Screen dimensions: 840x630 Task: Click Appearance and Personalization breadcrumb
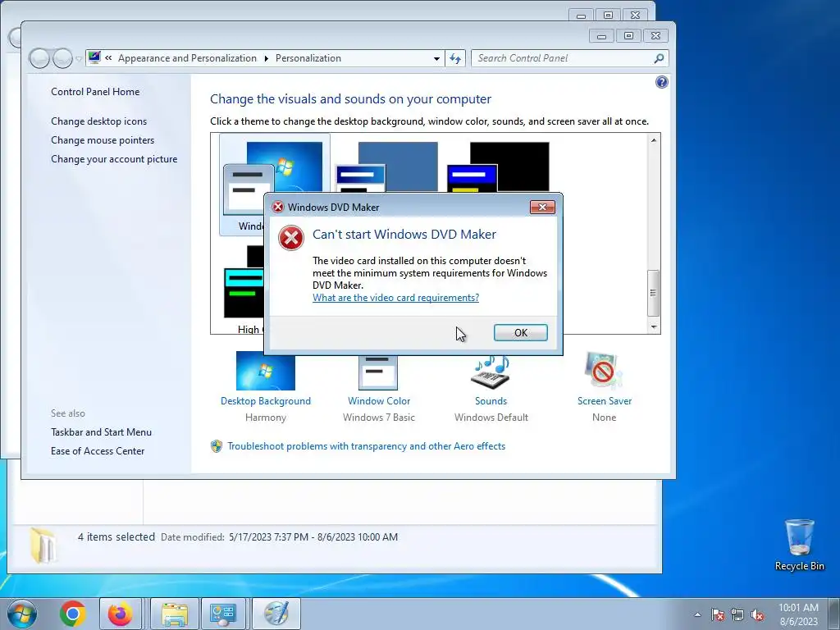coord(187,58)
